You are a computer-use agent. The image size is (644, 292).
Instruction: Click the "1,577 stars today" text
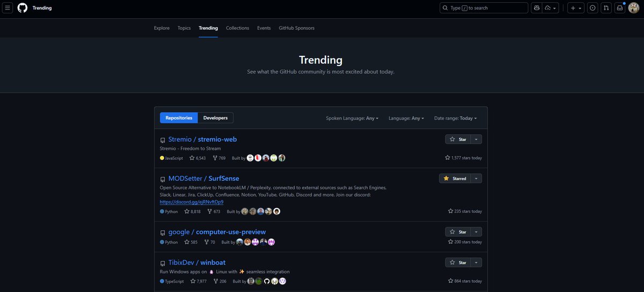click(464, 158)
